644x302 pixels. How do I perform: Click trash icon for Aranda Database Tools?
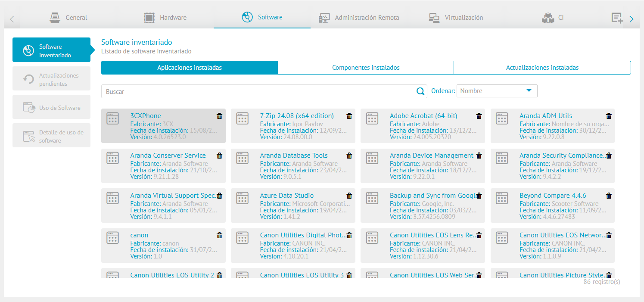[349, 156]
